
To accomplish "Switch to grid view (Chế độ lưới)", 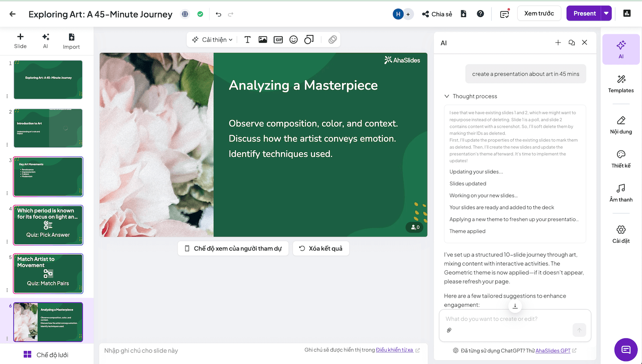I will [46, 354].
